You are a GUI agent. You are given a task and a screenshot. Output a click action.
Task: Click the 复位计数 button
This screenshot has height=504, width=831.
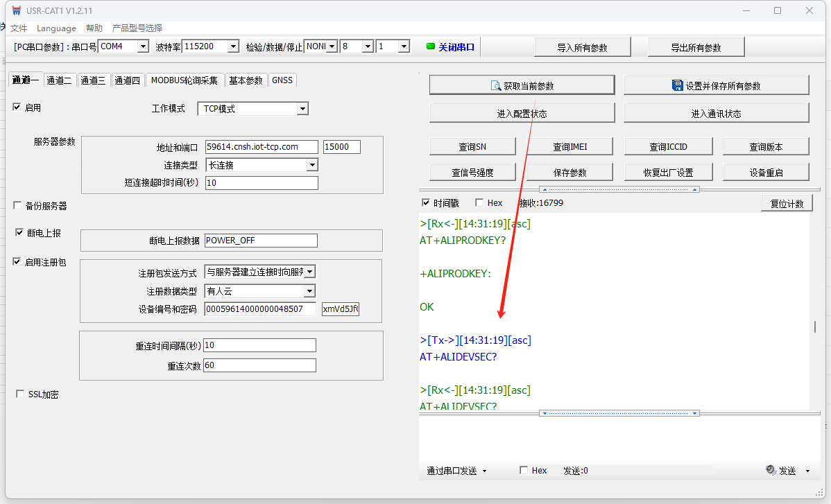coord(787,204)
